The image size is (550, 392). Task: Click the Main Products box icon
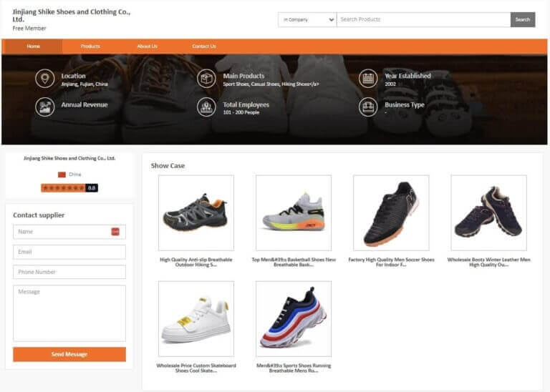click(x=206, y=79)
